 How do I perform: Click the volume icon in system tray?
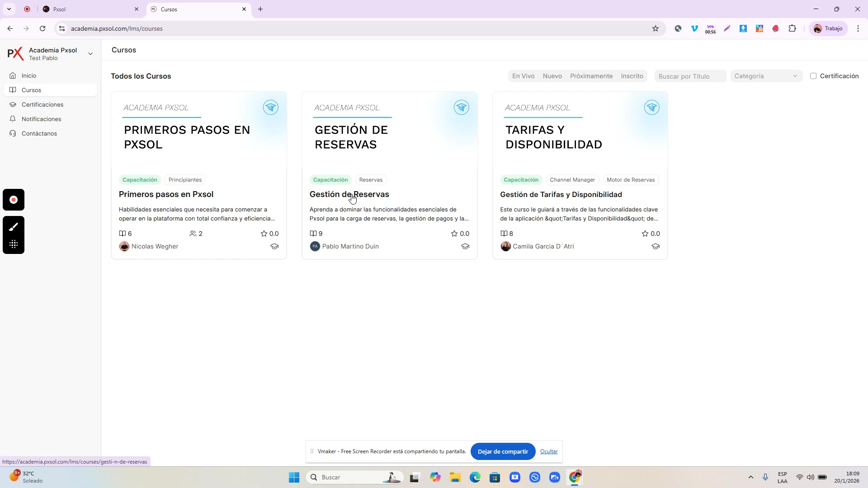(x=811, y=477)
